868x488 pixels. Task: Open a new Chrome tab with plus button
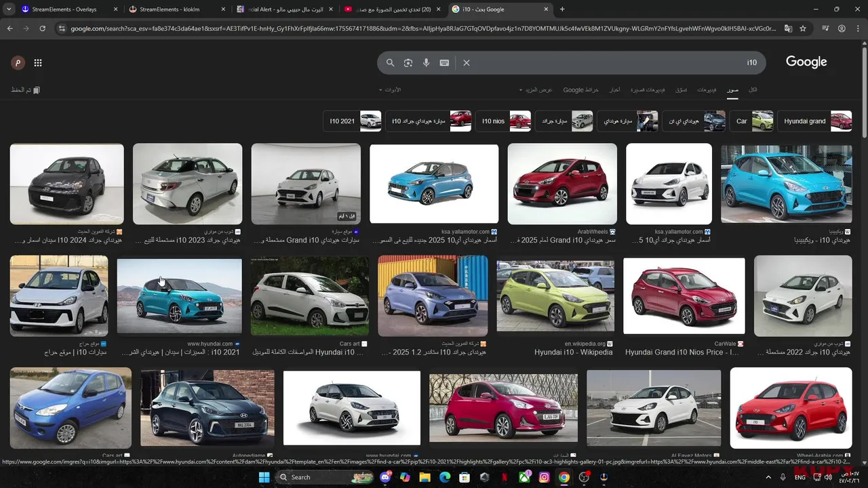[562, 9]
